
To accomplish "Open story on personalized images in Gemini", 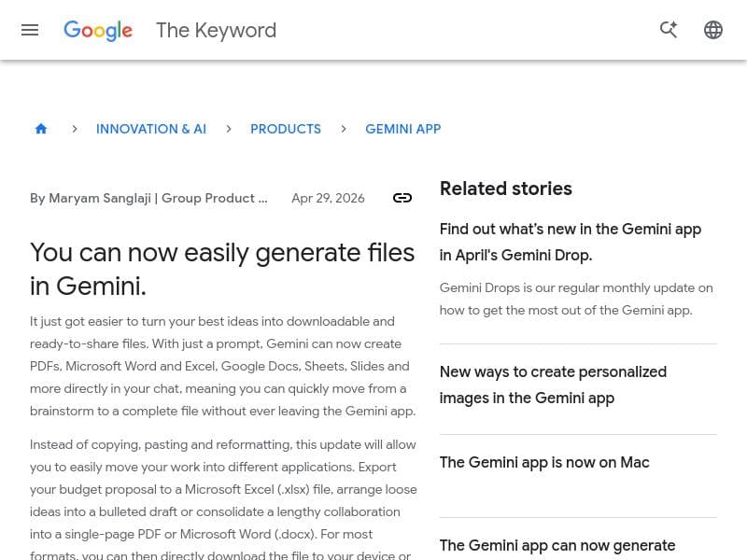I will [x=553, y=385].
